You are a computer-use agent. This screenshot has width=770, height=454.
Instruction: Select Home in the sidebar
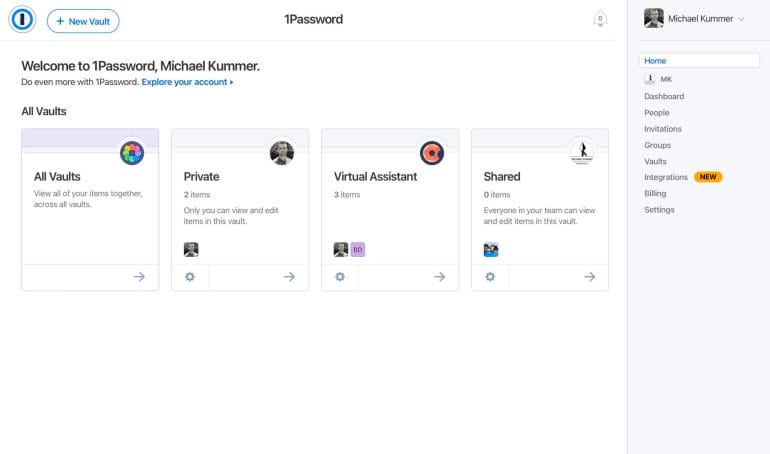click(699, 60)
